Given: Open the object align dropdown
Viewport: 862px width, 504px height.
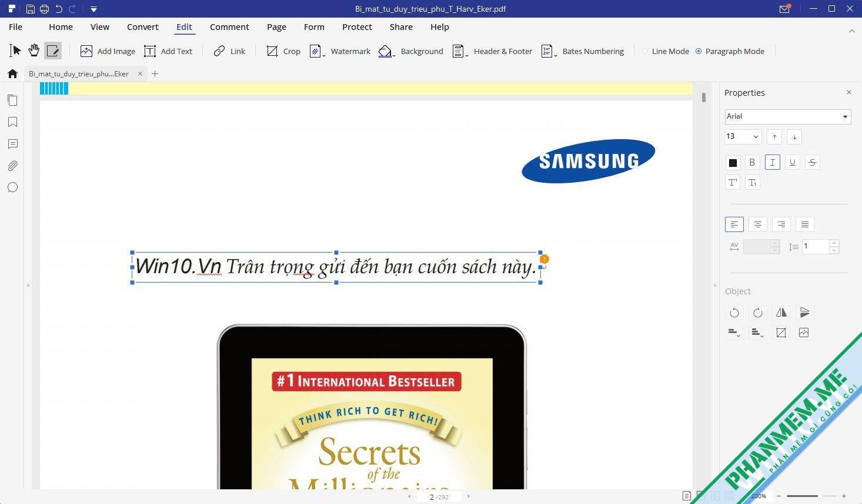Looking at the screenshot, I should point(734,332).
